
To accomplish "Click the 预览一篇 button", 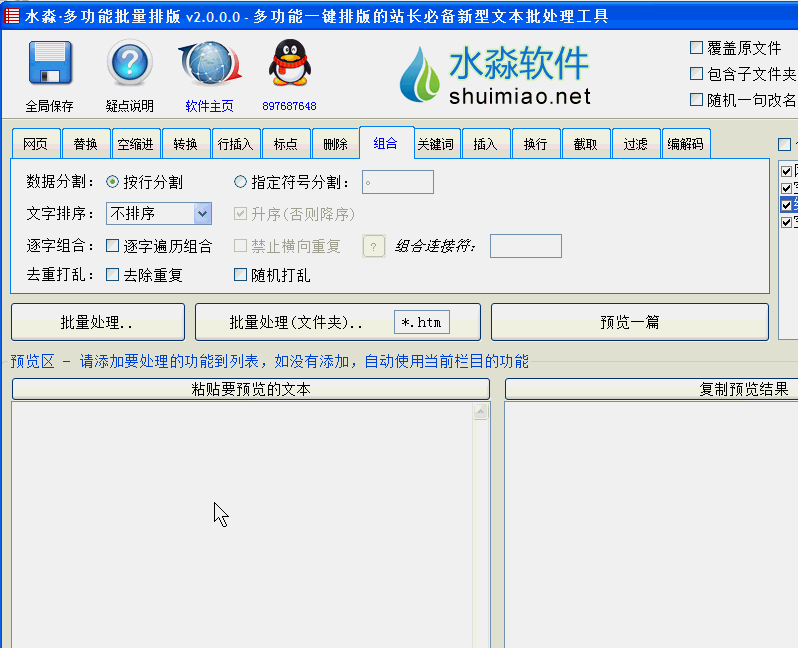I will tap(629, 322).
